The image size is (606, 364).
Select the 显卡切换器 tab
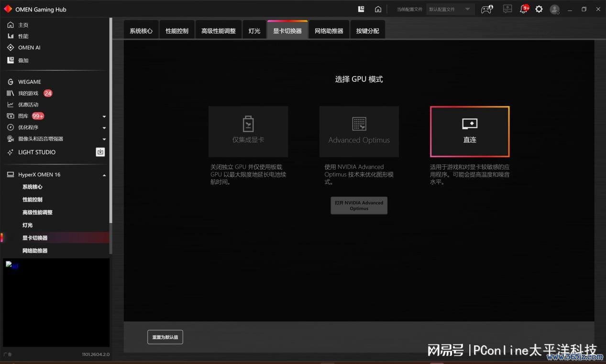287,31
